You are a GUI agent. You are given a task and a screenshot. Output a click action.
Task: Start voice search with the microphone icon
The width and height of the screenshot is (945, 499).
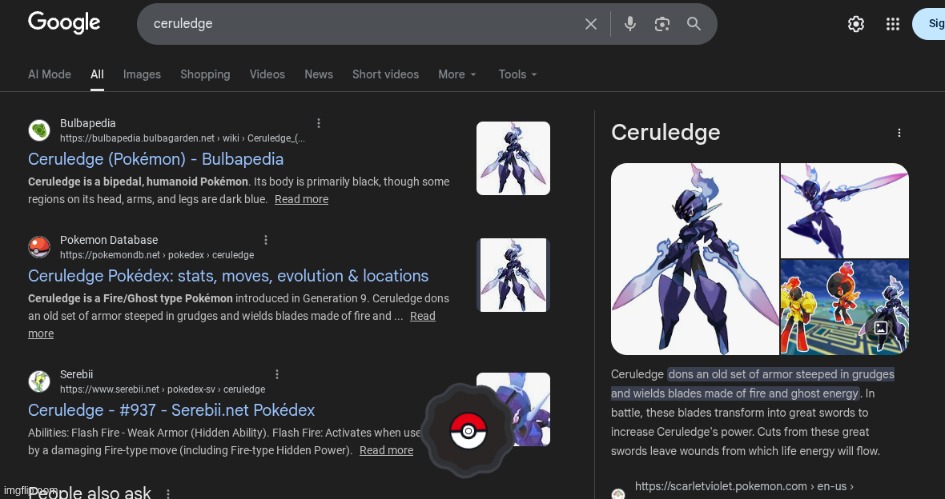click(630, 24)
